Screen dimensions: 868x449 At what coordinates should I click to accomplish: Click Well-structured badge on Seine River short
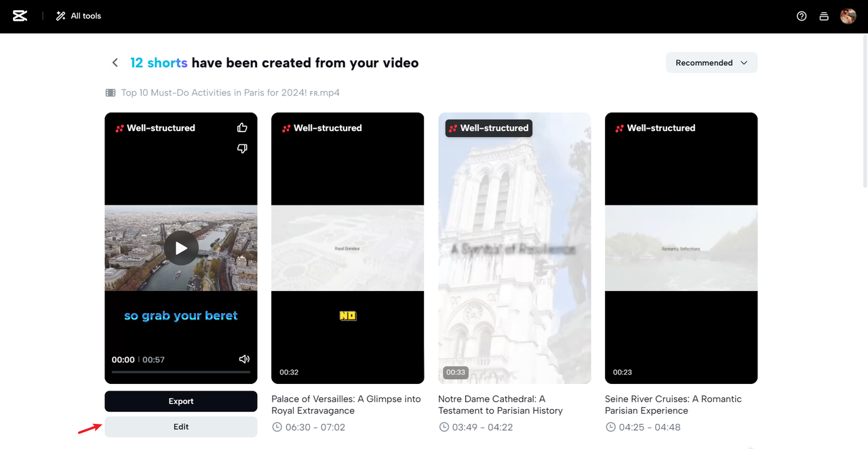pyautogui.click(x=656, y=128)
